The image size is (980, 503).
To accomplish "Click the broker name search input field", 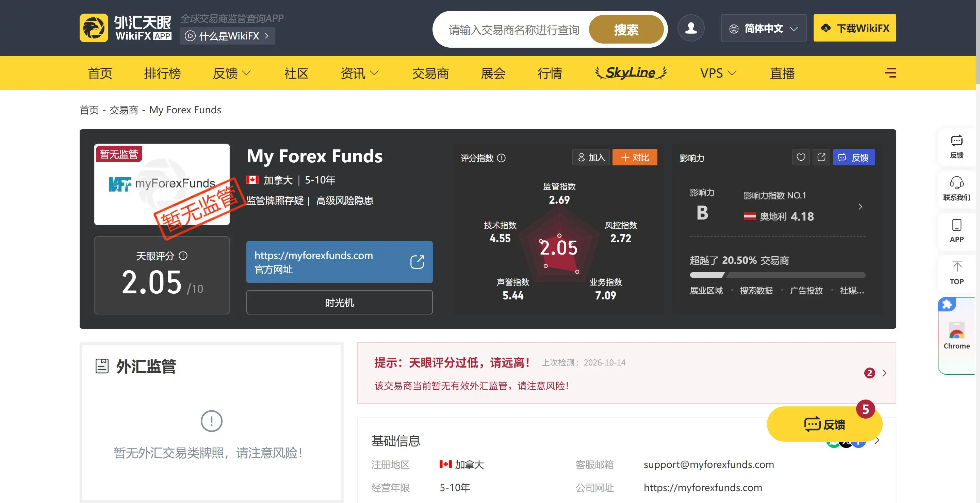I will coord(514,29).
